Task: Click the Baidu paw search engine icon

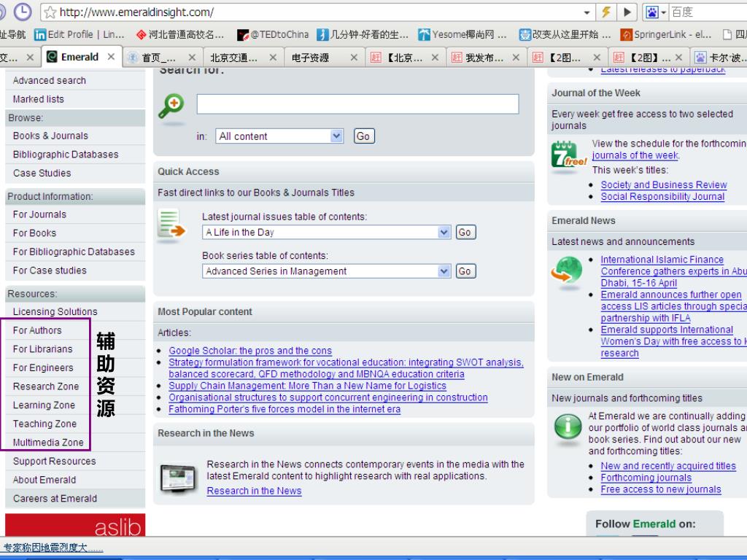Action: [x=651, y=12]
